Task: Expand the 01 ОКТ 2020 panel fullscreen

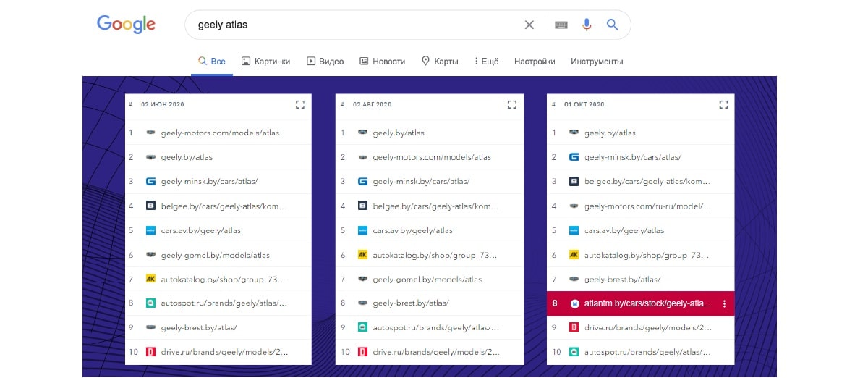Action: pos(723,104)
